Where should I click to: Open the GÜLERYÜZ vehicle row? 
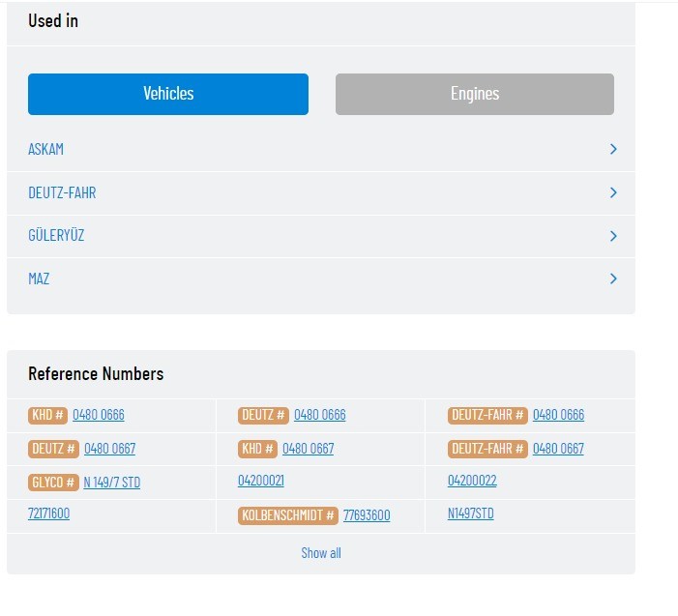pyautogui.click(x=321, y=237)
